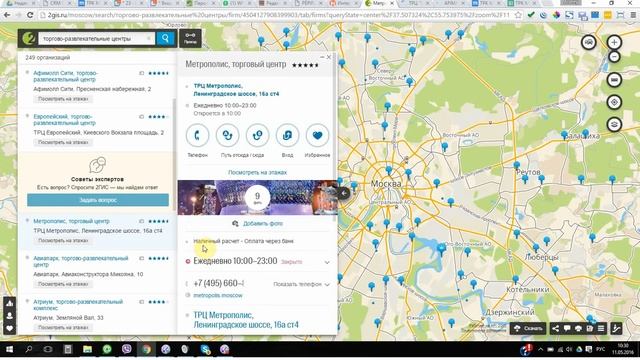Zoom out on the map
The width and height of the screenshot is (640, 360).
(x=614, y=57)
